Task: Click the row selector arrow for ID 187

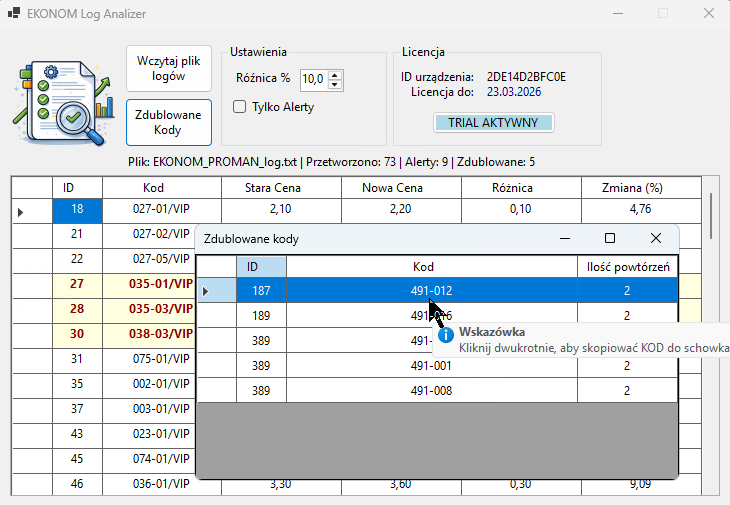Action: (217, 291)
